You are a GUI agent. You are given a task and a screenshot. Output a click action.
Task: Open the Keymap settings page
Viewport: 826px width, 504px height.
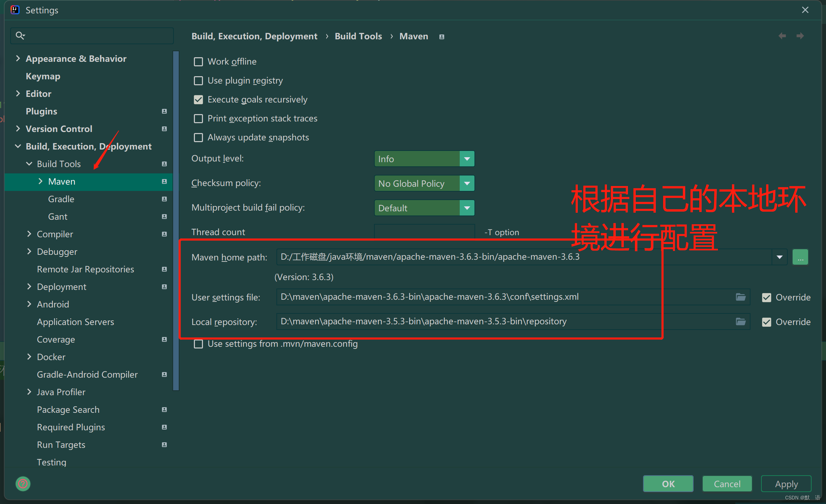(43, 76)
